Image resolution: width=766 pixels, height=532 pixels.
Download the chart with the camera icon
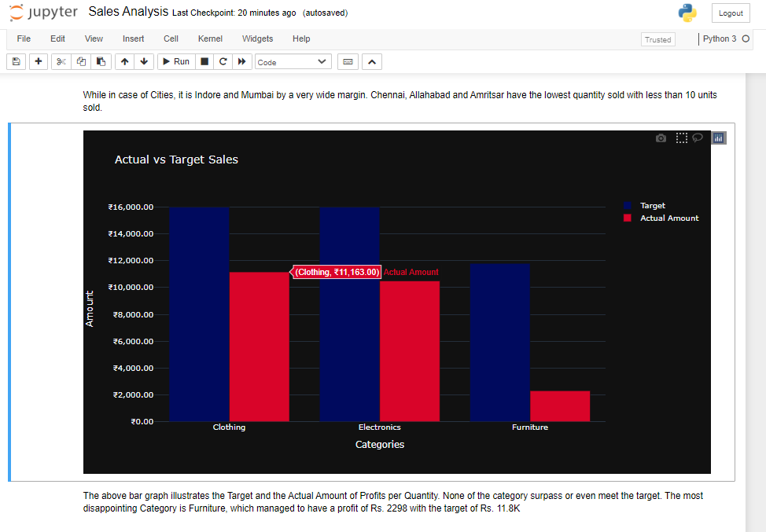tap(661, 138)
